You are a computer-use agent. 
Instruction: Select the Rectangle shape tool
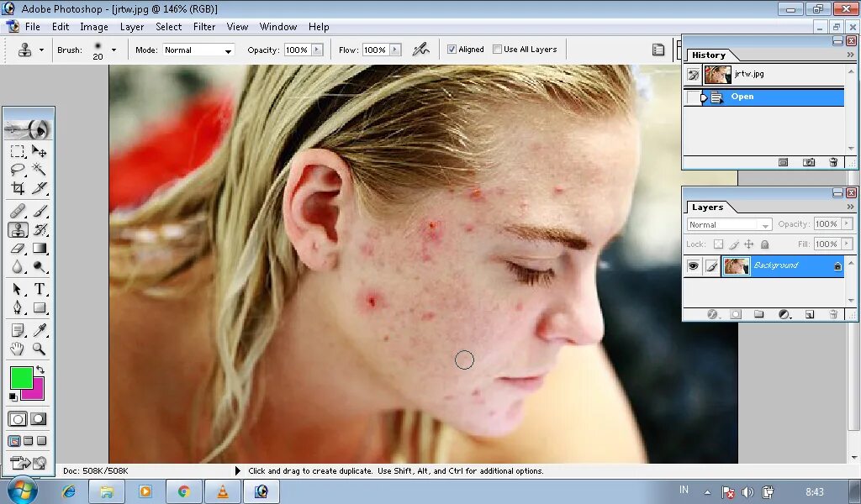(x=39, y=307)
